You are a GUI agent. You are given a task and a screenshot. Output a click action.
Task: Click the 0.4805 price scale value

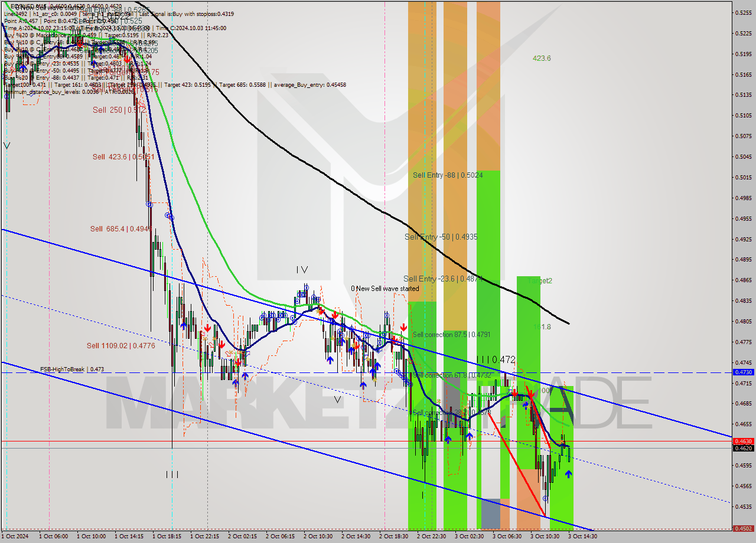point(743,321)
